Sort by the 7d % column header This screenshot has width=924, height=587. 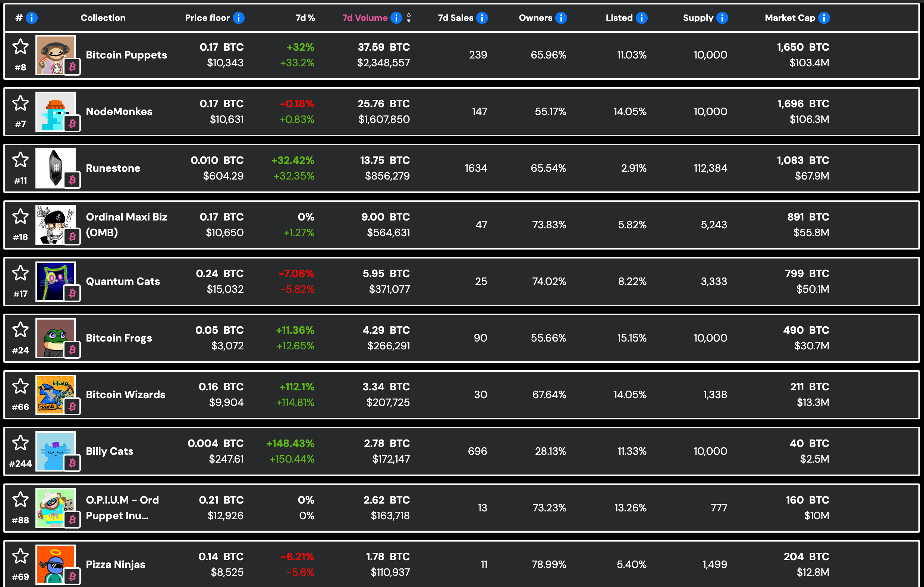coord(305,18)
